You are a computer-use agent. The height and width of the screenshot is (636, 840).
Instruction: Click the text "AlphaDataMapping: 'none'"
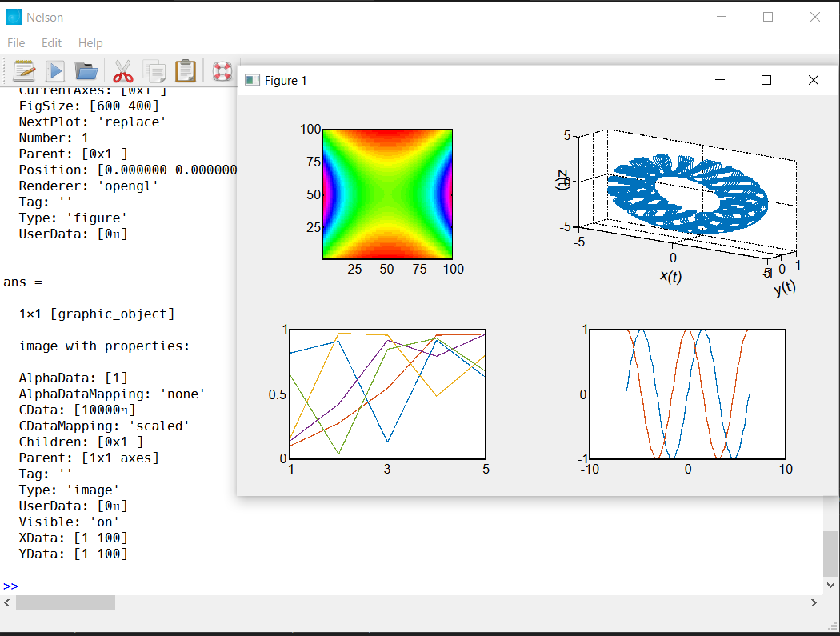tap(112, 394)
